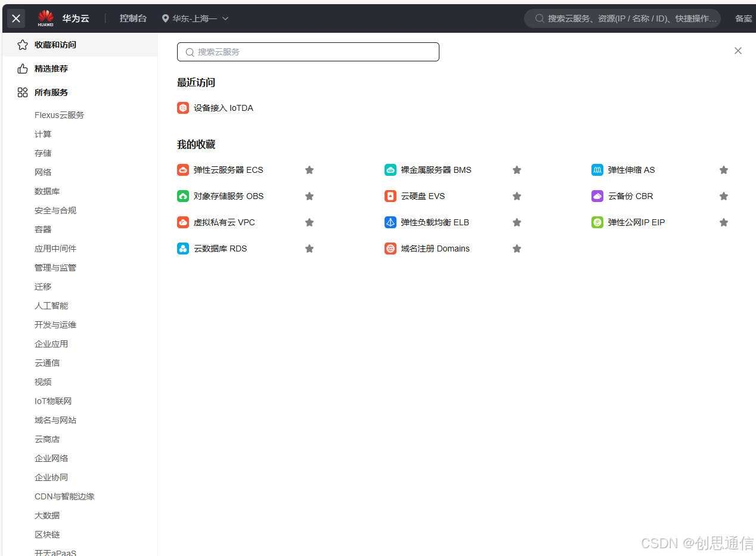Screen dimensions: 756x556
Task: Select the 区块链 category
Action: pos(47,535)
